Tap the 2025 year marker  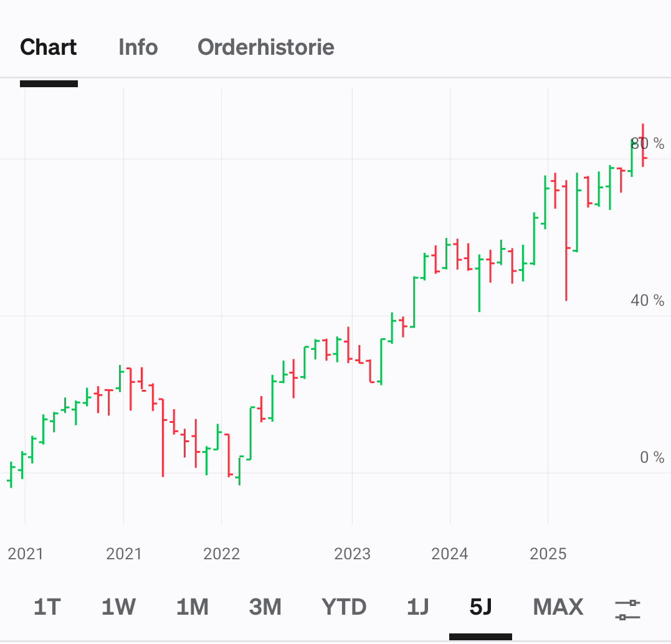[x=548, y=554]
